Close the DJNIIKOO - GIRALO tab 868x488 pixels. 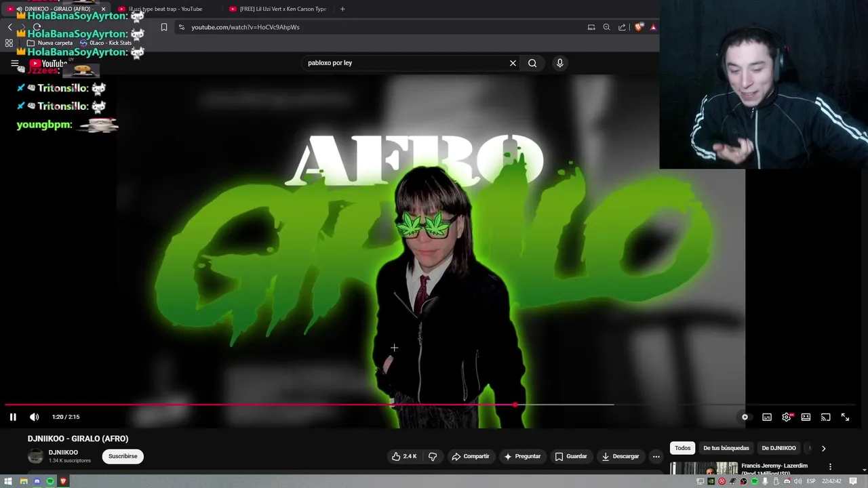click(103, 9)
